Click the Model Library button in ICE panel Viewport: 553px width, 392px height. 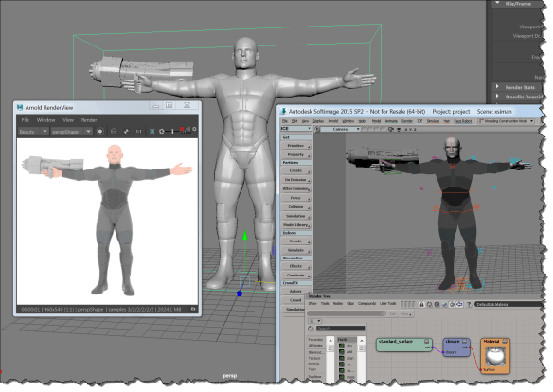tap(295, 225)
